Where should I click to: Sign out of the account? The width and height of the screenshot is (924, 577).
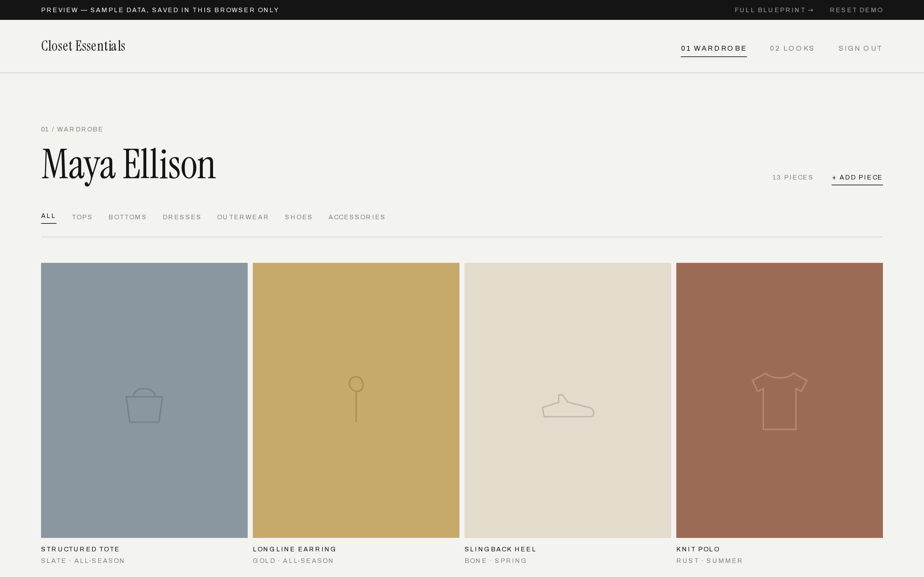coord(860,48)
